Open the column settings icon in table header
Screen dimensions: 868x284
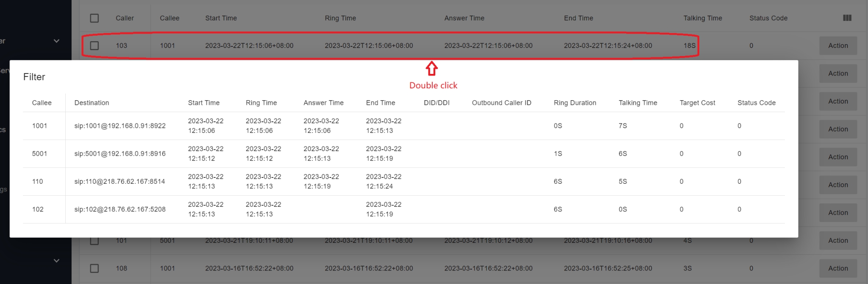[x=847, y=18]
